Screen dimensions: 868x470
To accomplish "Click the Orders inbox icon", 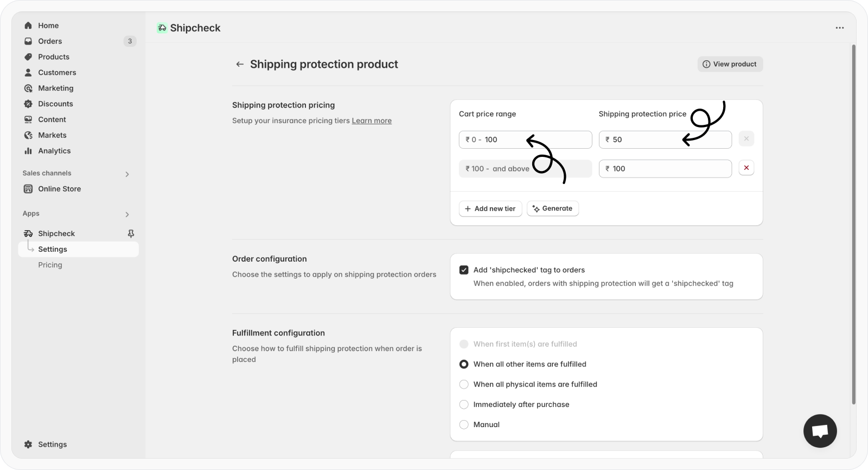I will point(28,41).
